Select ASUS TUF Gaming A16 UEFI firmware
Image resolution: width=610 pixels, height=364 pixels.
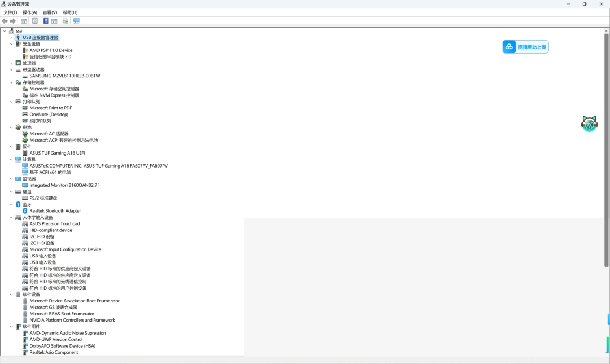pyautogui.click(x=57, y=154)
